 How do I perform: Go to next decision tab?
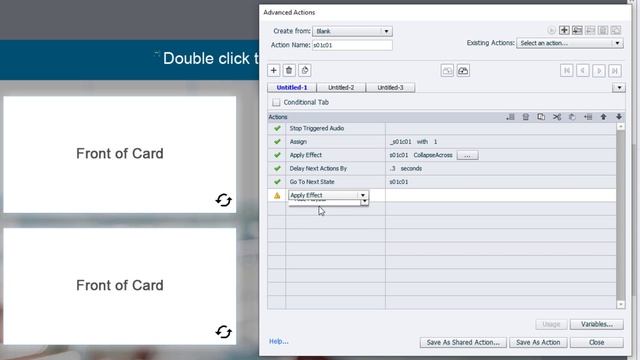(599, 71)
